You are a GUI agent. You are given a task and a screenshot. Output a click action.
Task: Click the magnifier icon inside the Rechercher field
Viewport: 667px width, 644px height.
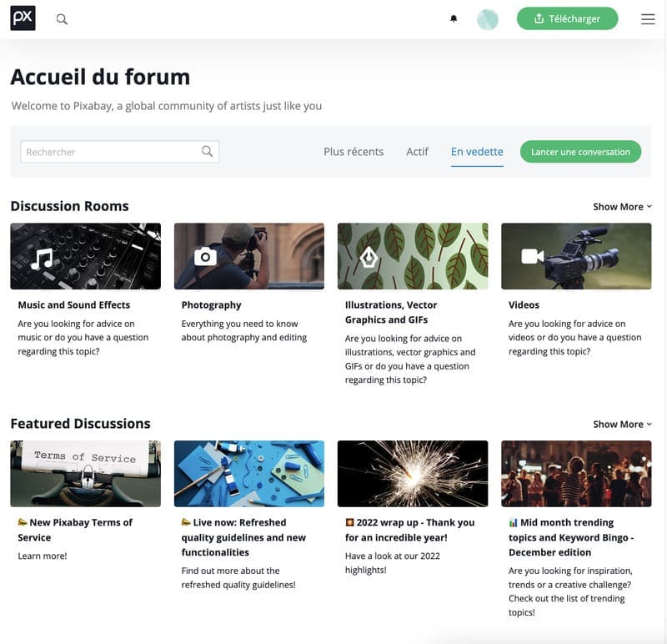pos(206,151)
